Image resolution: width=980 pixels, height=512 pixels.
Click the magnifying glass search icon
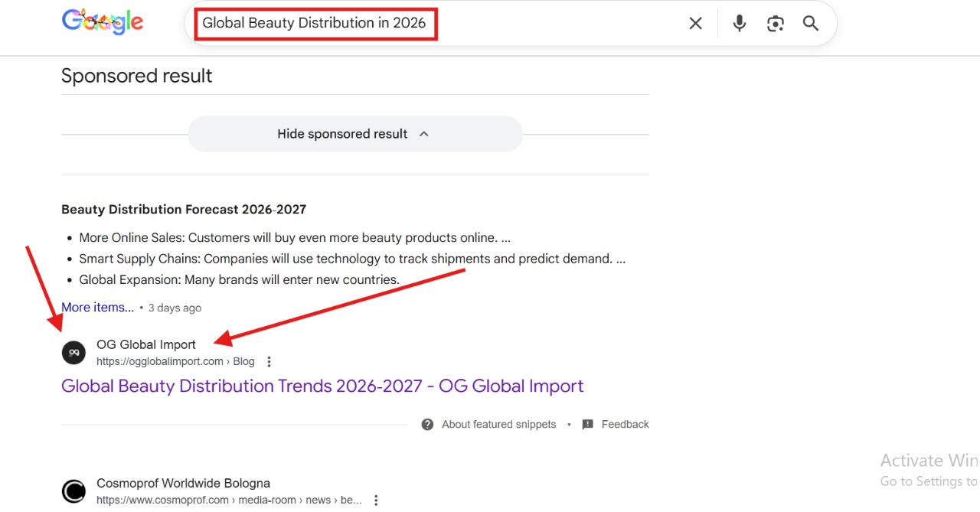pos(811,24)
